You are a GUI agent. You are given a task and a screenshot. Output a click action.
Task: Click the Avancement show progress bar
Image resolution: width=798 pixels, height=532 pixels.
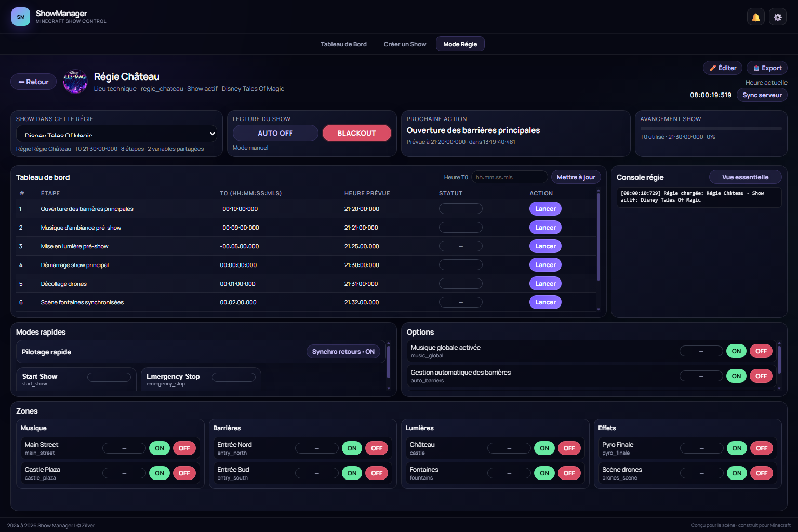[x=711, y=128]
